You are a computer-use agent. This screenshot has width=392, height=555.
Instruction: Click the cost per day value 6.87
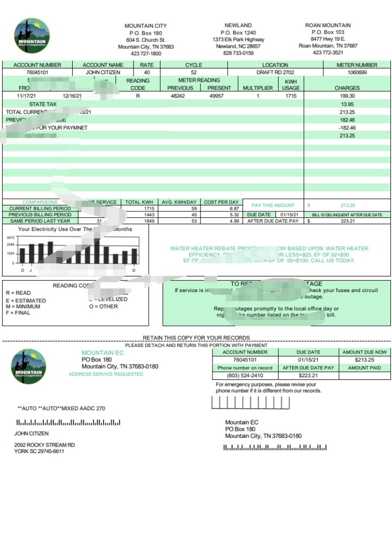(234, 209)
